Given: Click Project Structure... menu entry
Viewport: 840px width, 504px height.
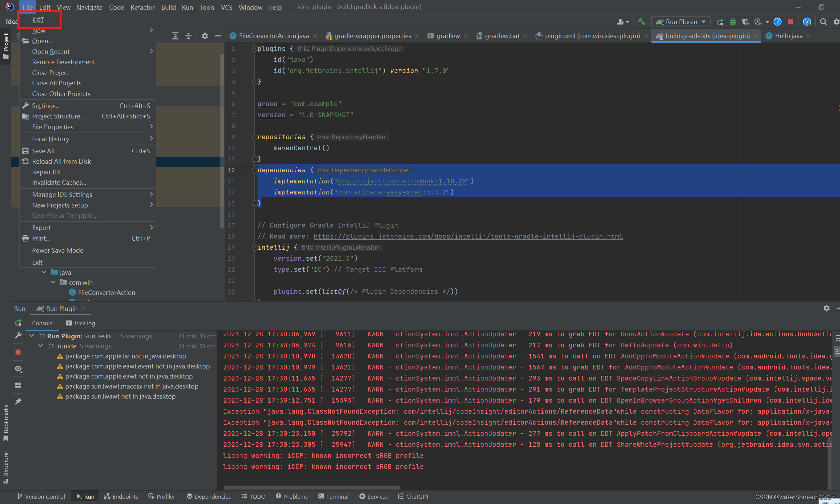Looking at the screenshot, I should pos(88,116).
